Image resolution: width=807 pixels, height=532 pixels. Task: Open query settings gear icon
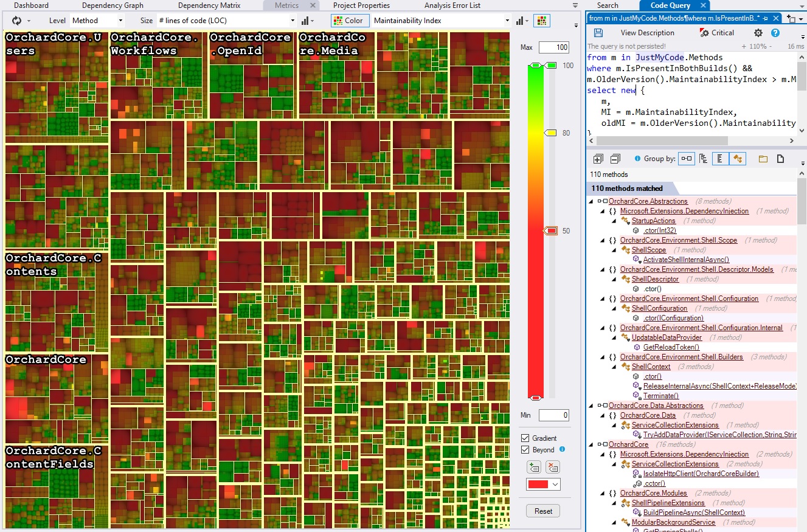click(x=758, y=33)
